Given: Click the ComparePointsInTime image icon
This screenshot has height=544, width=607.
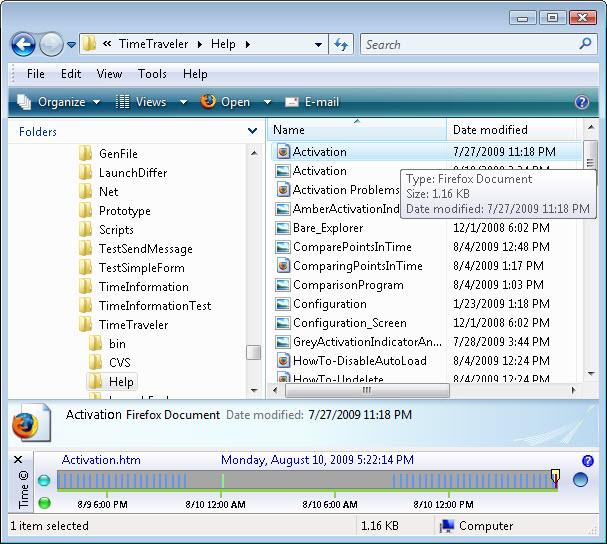Looking at the screenshot, I should pos(283,247).
